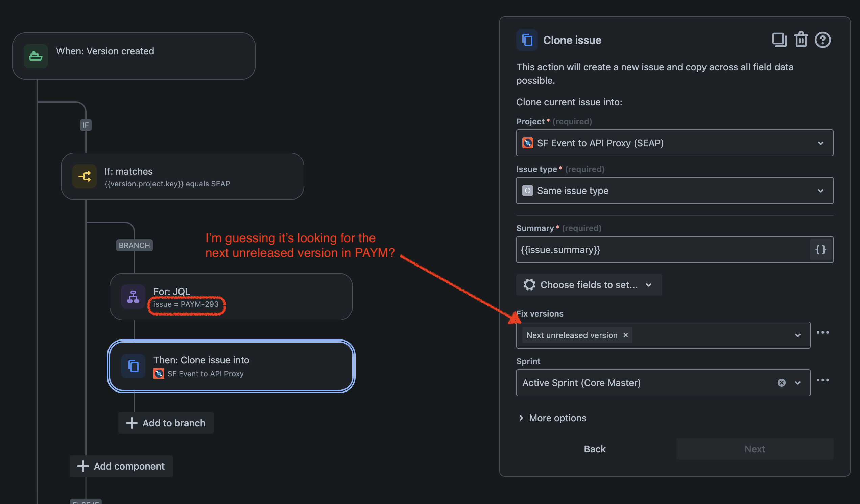
Task: Open the help question mark icon
Action: 822,40
